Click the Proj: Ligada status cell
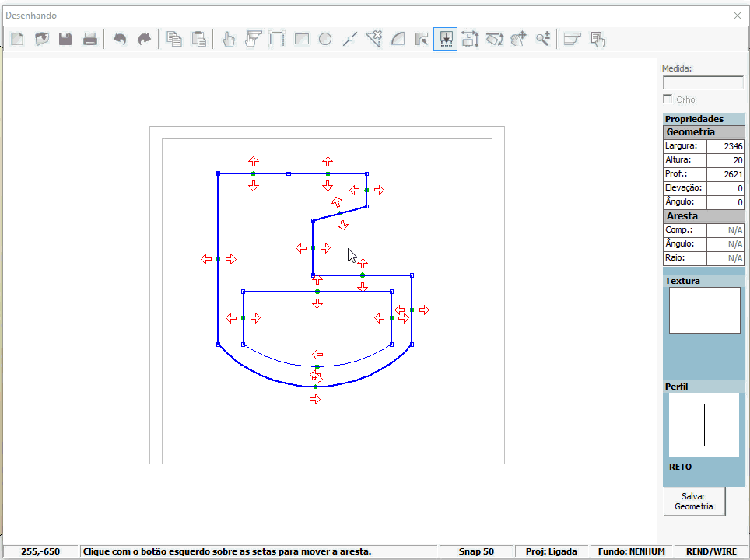Screen dimensions: 750x560 tap(551, 551)
